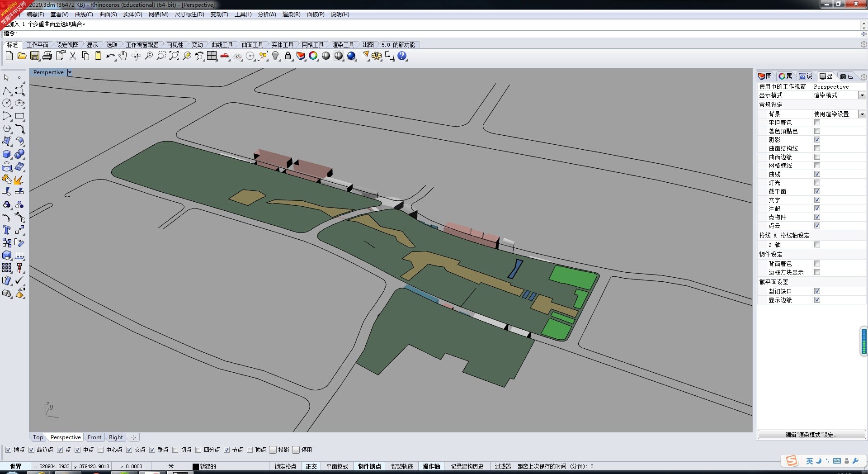Switch to the 工作平面 toolbar tab
The height and width of the screenshot is (474, 868).
point(37,45)
